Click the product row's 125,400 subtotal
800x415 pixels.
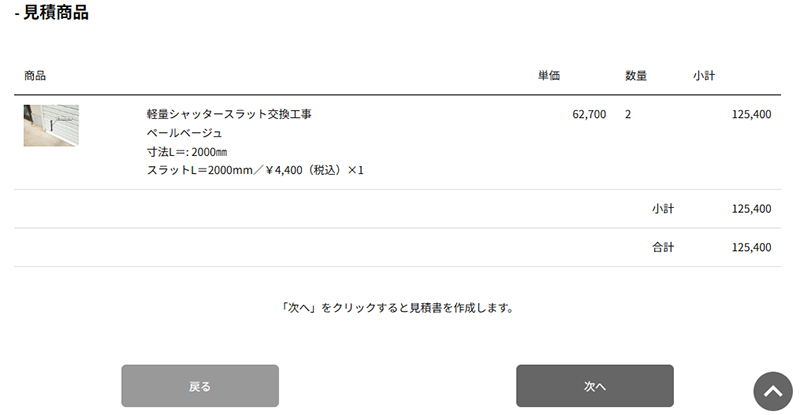[751, 114]
